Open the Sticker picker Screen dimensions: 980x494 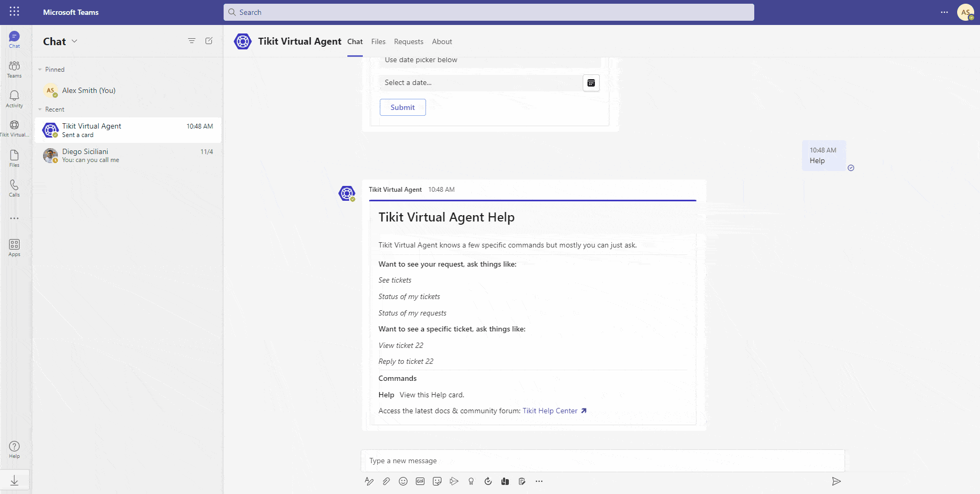click(x=437, y=481)
